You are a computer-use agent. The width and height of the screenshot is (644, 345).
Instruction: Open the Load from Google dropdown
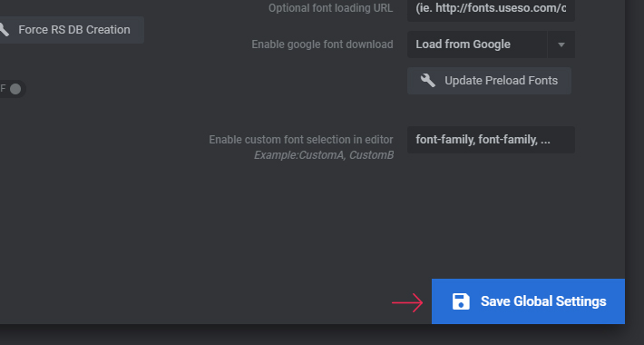(491, 44)
